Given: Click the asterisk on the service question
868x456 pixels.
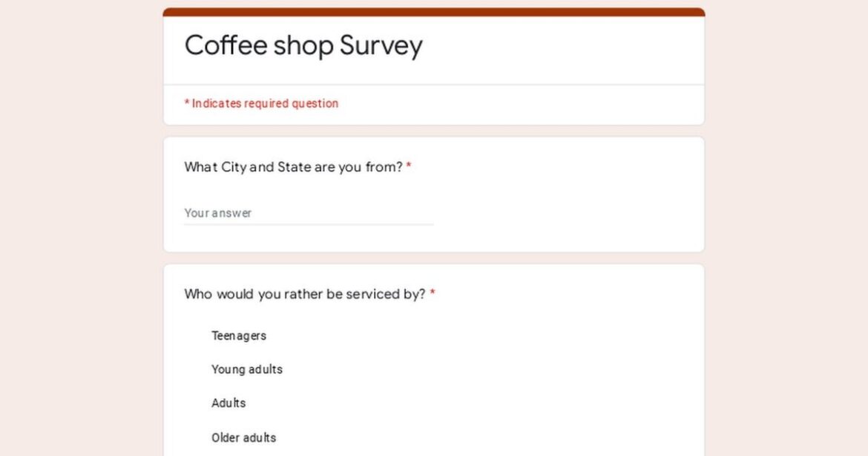Looking at the screenshot, I should [433, 293].
